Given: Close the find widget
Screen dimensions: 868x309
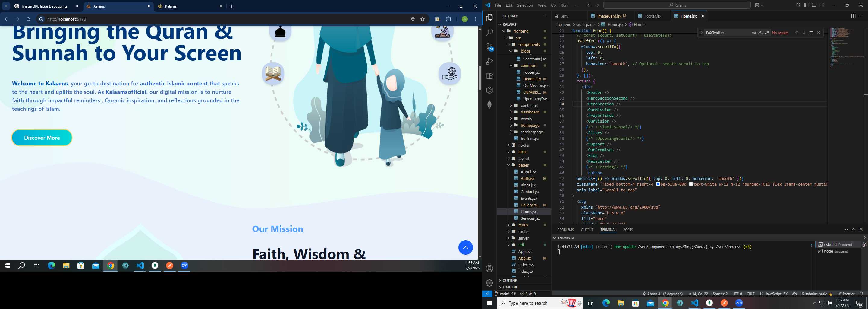Looking at the screenshot, I should tap(819, 33).
